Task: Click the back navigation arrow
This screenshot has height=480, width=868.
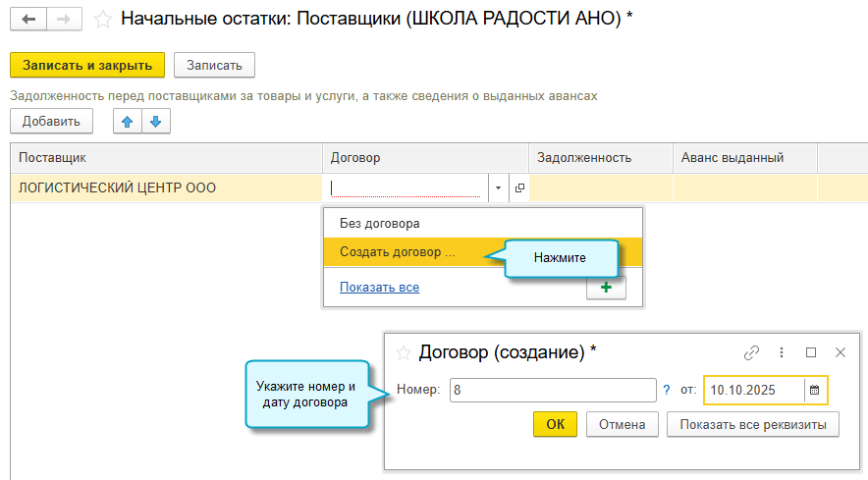Action: pyautogui.click(x=27, y=20)
